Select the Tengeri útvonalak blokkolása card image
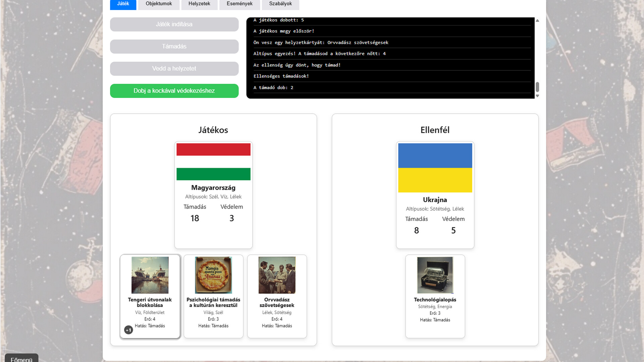The height and width of the screenshot is (362, 644). [x=150, y=275]
